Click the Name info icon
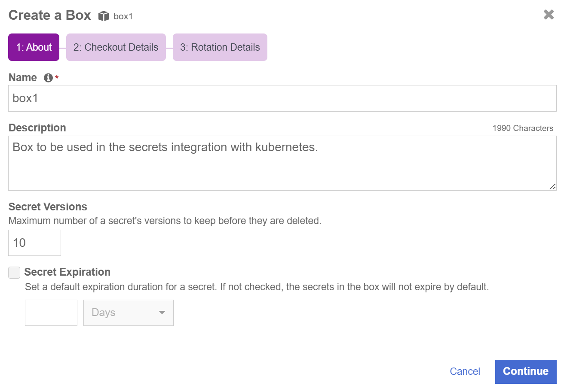The width and height of the screenshot is (567, 392). [48, 78]
